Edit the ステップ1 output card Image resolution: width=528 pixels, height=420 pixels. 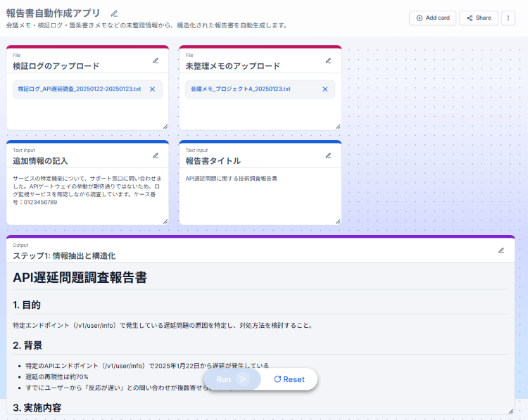501,250
